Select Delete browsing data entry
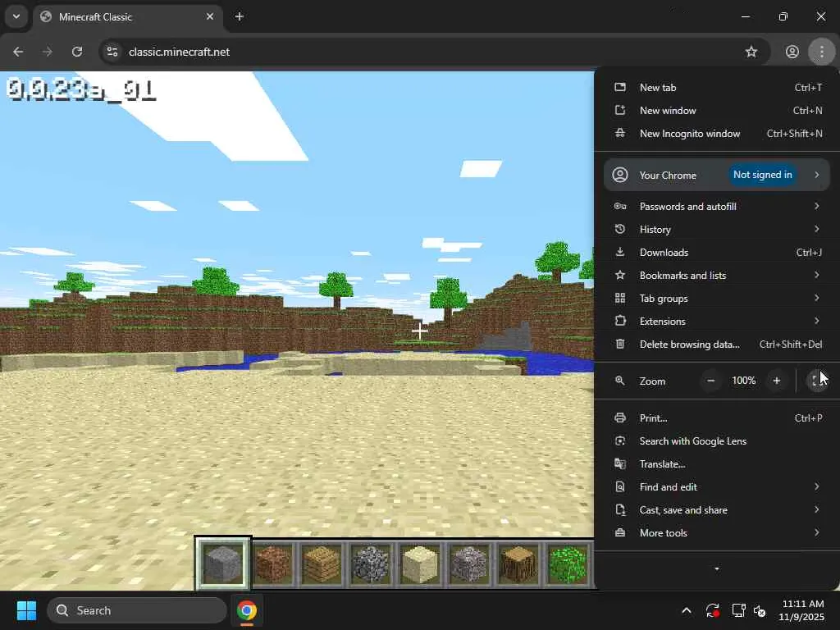840x630 pixels. 717,345
